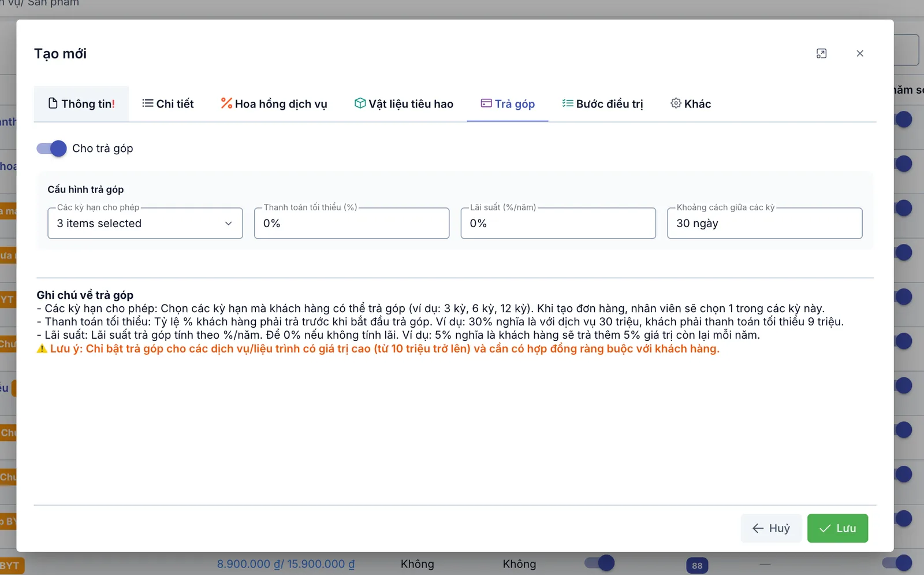Screen dimensions: 924x575
Task: Go to Vật liệu tiêu hao tab
Action: tap(404, 104)
